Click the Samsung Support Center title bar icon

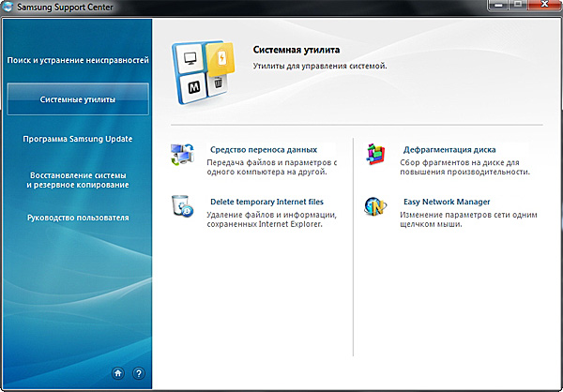9,8
